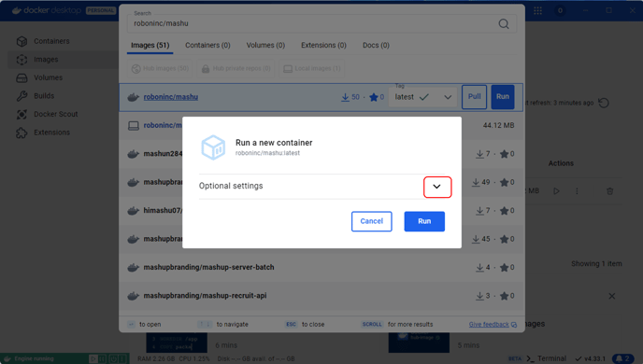Expand the Optional settings chevron
This screenshot has height=364, width=643.
click(436, 187)
